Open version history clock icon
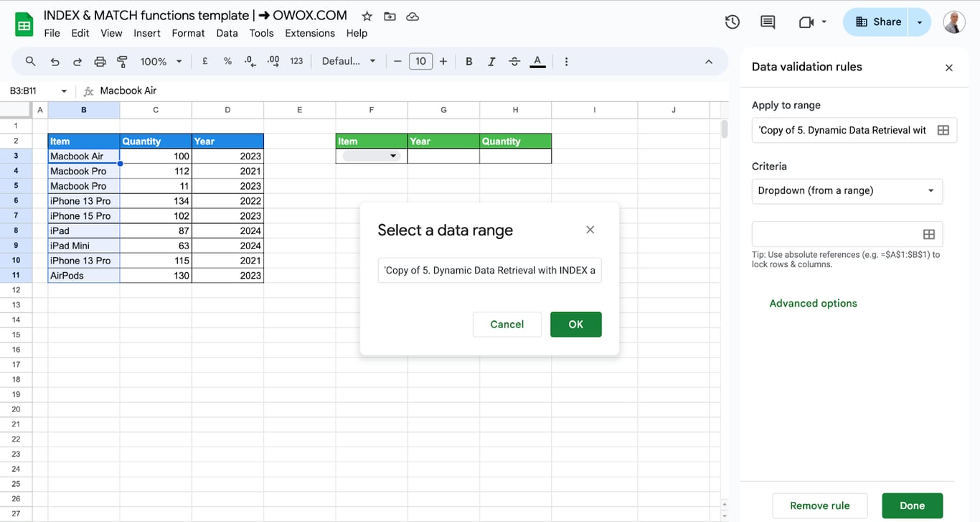This screenshot has width=980, height=522. [732, 22]
